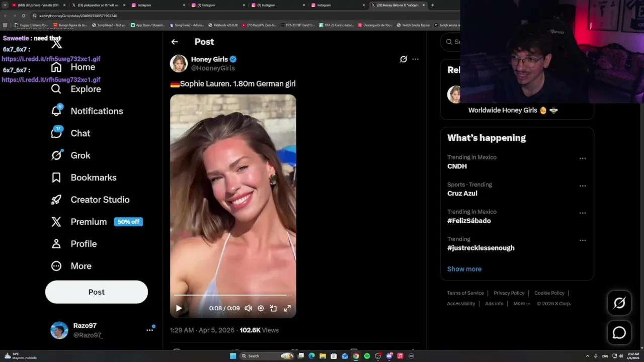This screenshot has height=362, width=644.
Task: Open Privacy Policy footer link
Action: coord(509,293)
